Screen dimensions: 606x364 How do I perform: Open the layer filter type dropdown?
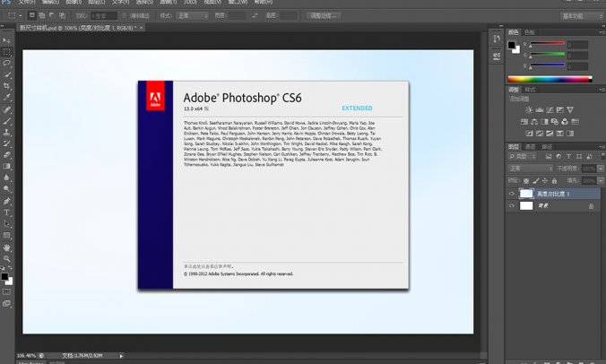[523, 157]
